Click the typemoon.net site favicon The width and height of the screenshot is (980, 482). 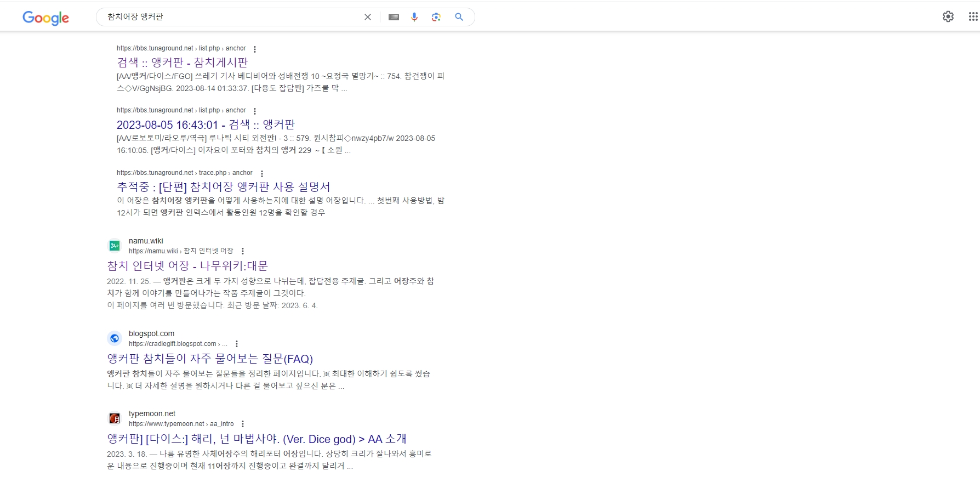coord(115,418)
